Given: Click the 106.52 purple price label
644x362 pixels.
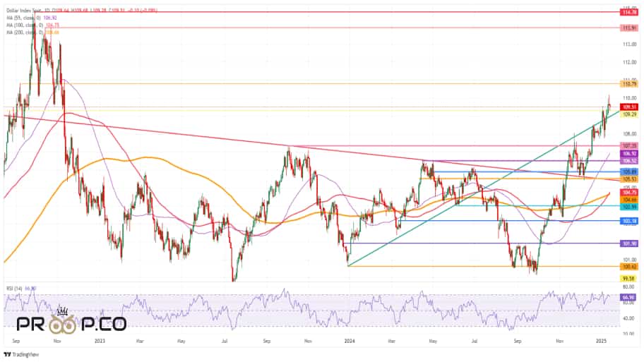Looking at the screenshot, I should [x=628, y=161].
